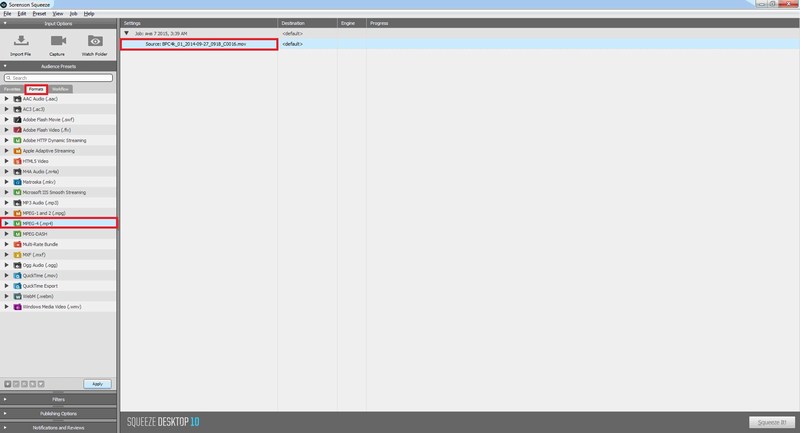
Task: Open the Edit menu
Action: (x=22, y=14)
